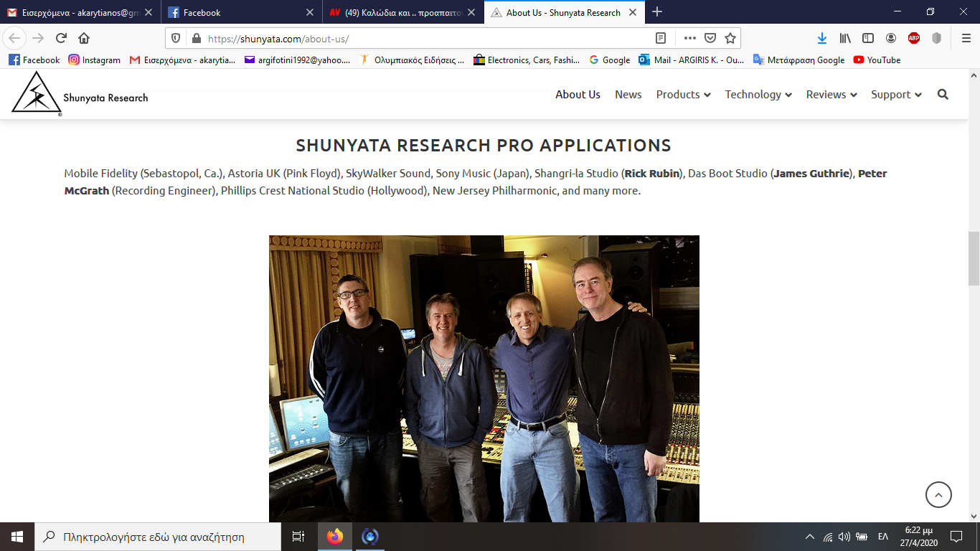Open the YouTube bookmark link
Screen dimensions: 980x551
point(877,60)
